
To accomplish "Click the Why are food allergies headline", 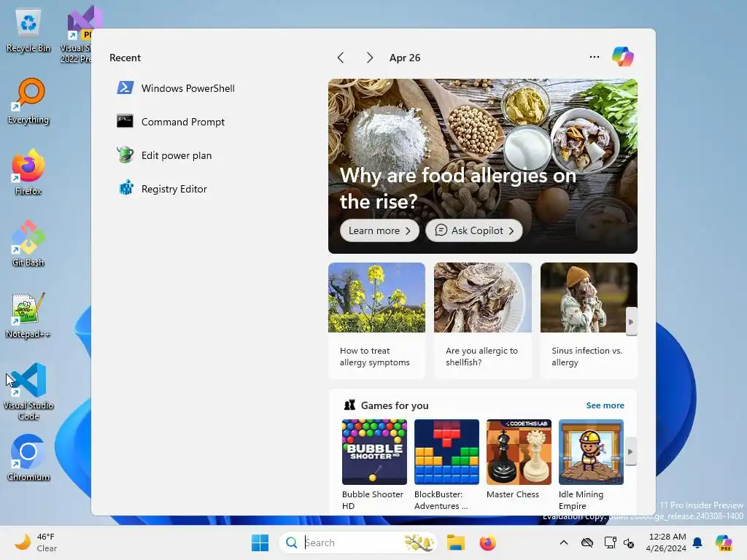I will (458, 189).
